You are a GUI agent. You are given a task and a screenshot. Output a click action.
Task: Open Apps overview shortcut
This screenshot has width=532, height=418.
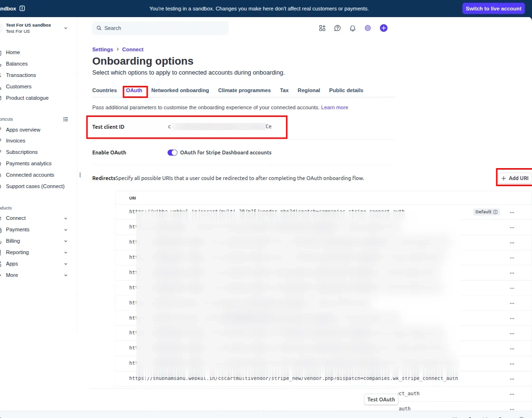[23, 130]
